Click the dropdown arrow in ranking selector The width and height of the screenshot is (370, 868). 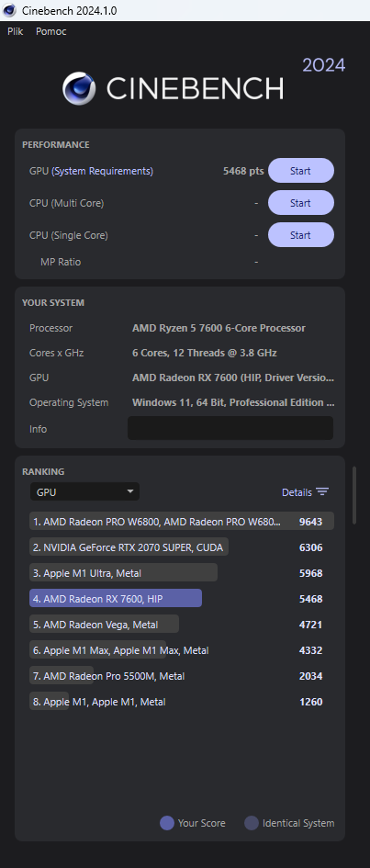(x=130, y=491)
